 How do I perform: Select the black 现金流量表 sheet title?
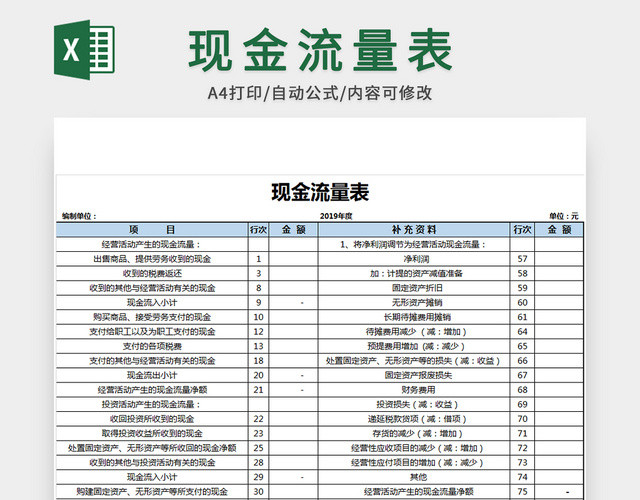[320, 193]
